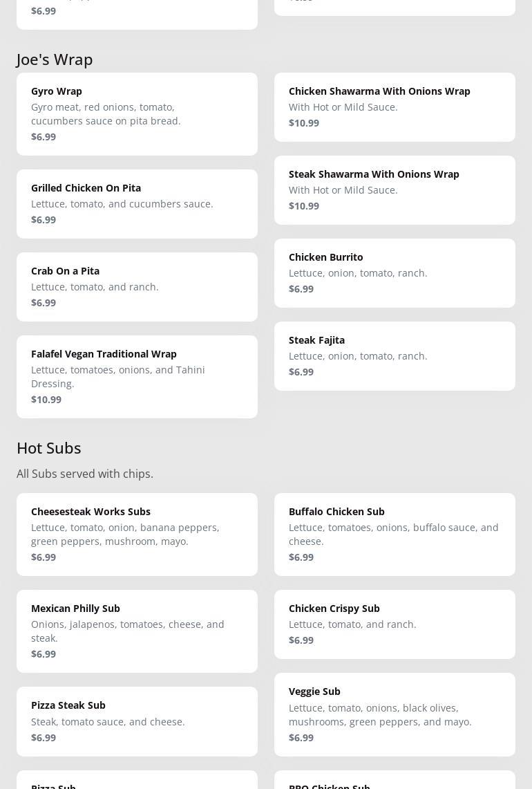
Task: Choose the Cheesesteak Works Subs item
Action: pyautogui.click(x=137, y=534)
